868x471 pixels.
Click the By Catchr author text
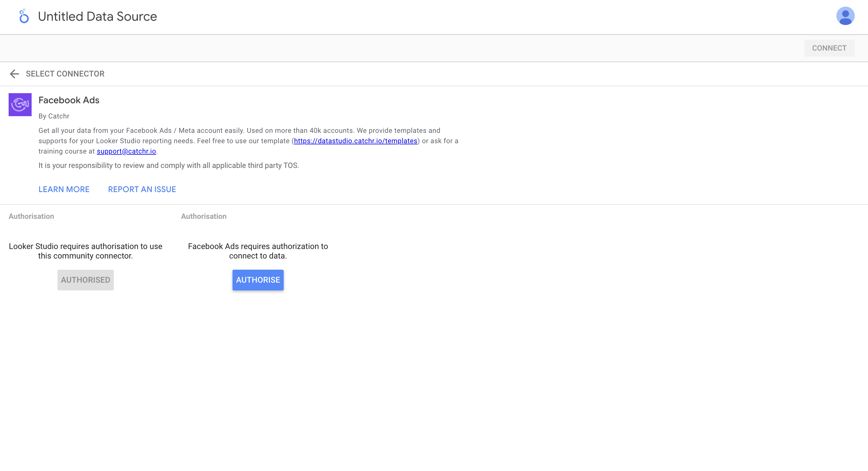point(54,116)
